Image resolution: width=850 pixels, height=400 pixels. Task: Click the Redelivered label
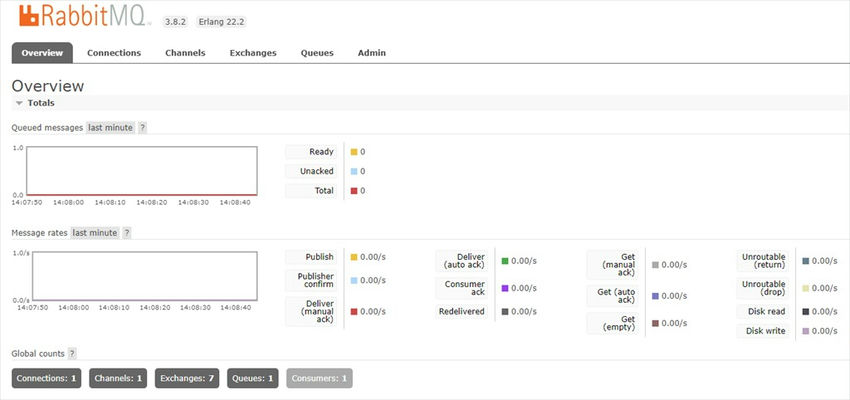pos(461,312)
